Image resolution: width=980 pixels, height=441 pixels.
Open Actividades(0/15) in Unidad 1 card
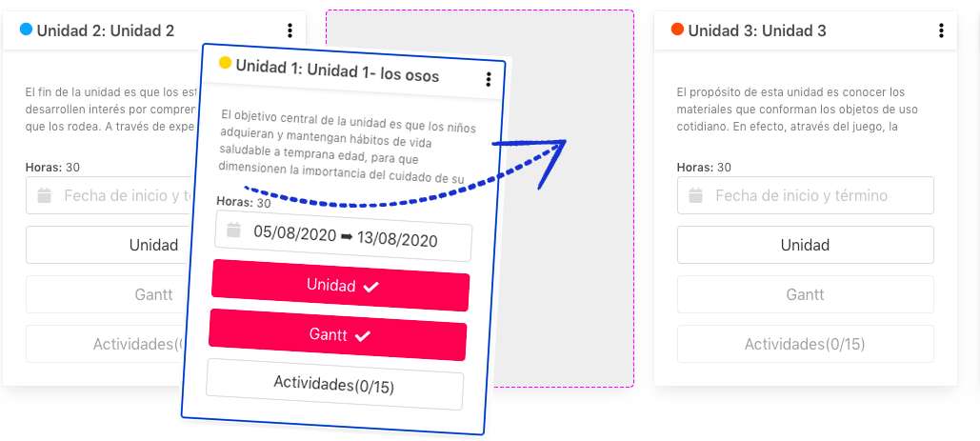point(334,384)
